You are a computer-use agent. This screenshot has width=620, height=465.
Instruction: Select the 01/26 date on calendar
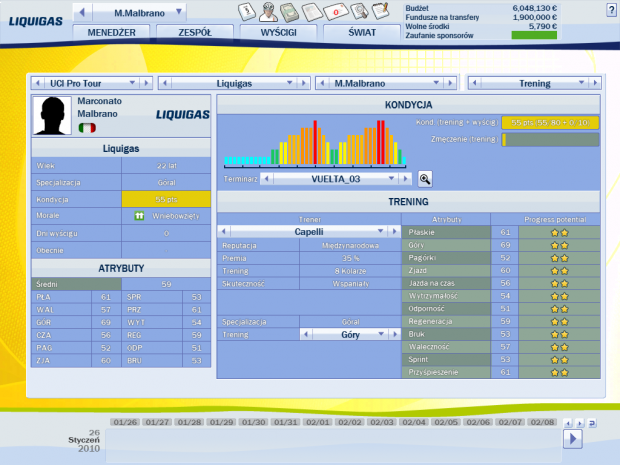(125, 422)
